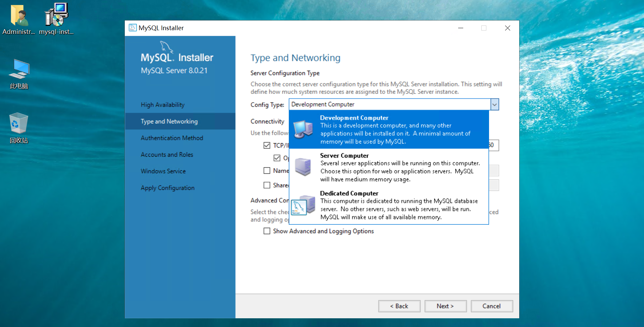Screen dimensions: 644x327
Task: Click the 'Server Configuration Type' label
Action: 285,73
